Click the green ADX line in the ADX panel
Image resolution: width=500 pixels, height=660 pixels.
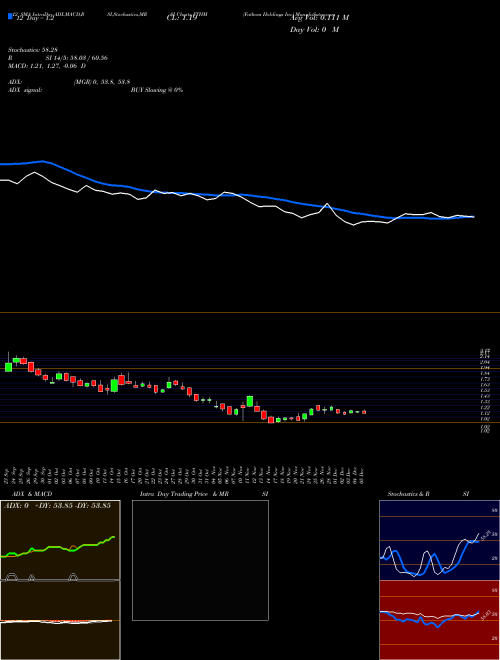tap(55, 547)
